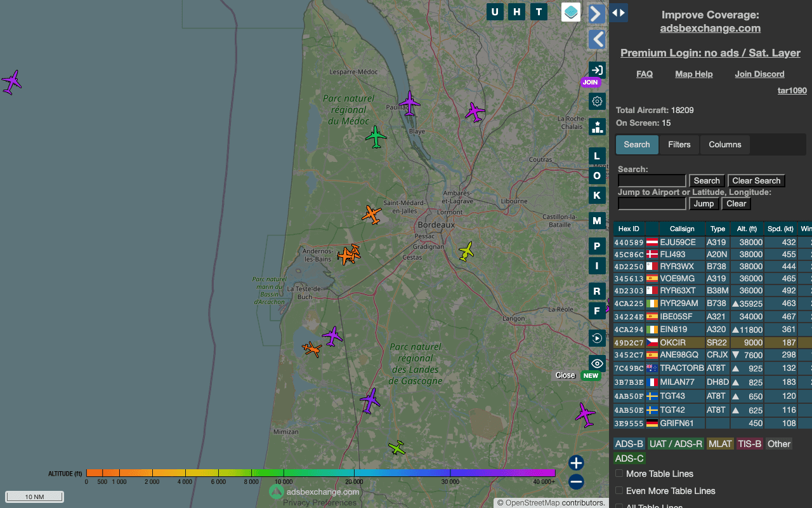Toggle the U map button
This screenshot has height=508, width=812.
coord(495,11)
